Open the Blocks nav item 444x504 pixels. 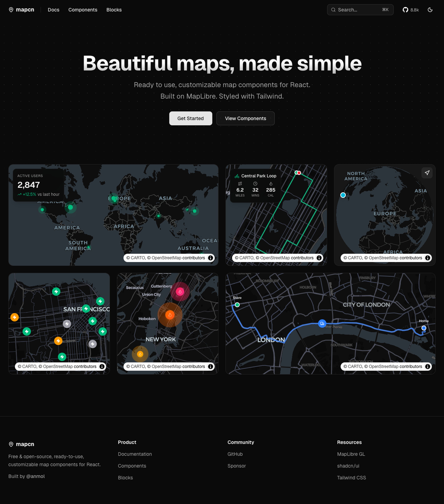tap(114, 10)
